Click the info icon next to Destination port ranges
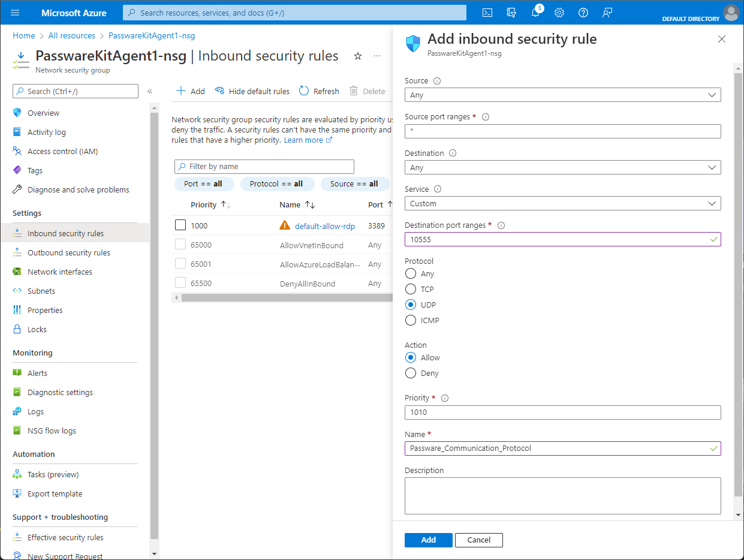This screenshot has height=560, width=744. coord(501,225)
